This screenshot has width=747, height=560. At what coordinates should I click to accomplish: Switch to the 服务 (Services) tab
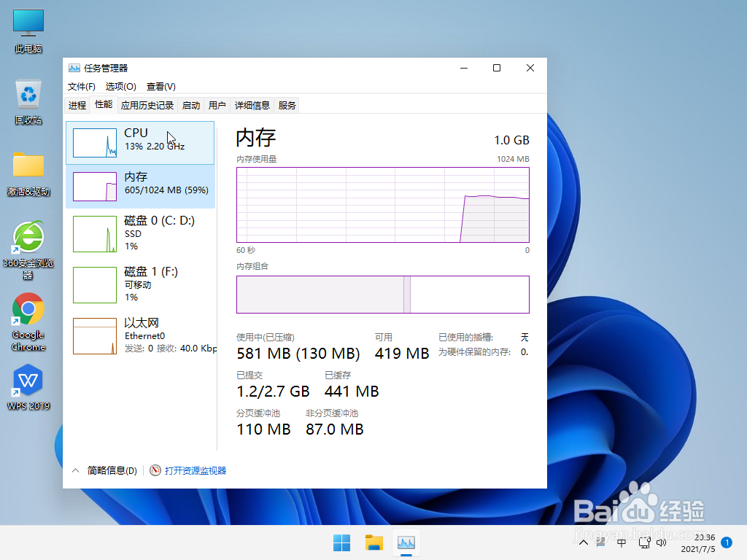(x=287, y=104)
